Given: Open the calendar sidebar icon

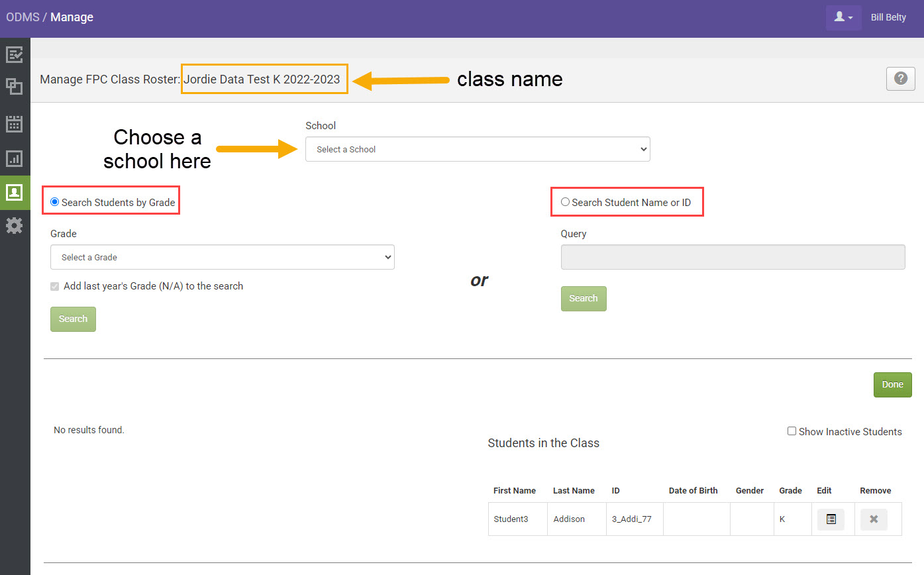Looking at the screenshot, I should coord(15,123).
